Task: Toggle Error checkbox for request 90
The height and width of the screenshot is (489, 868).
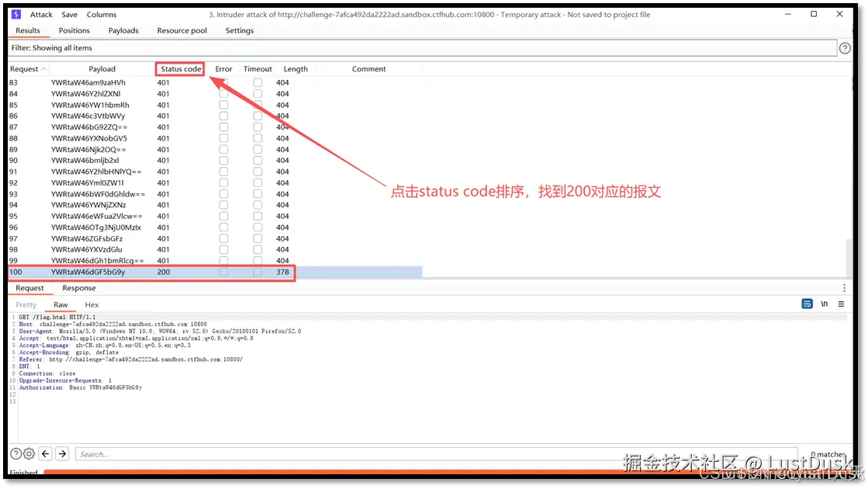Action: pyautogui.click(x=223, y=161)
